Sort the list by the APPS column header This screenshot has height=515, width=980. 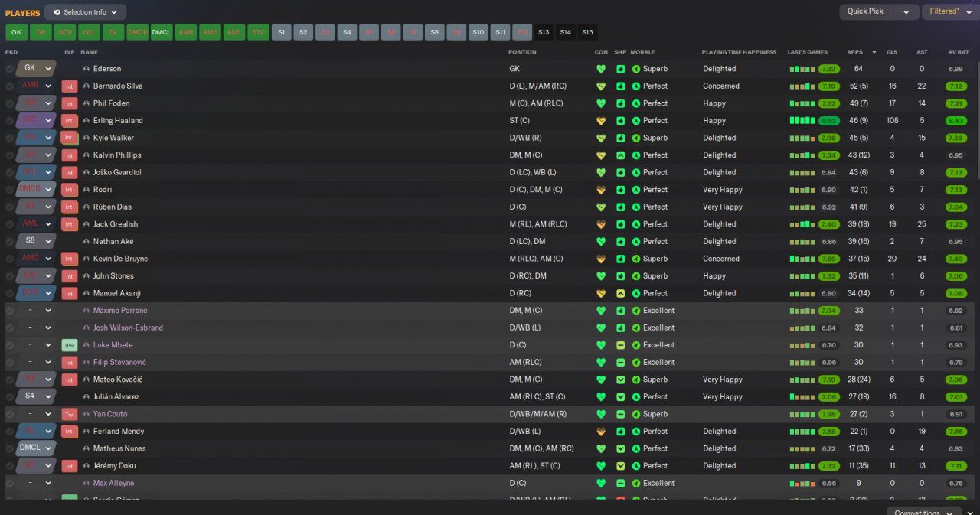(854, 52)
